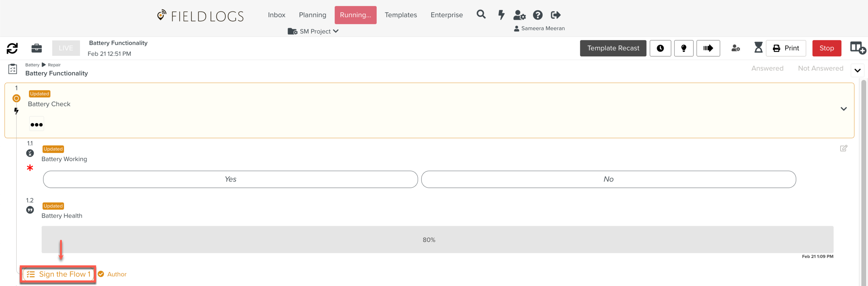Go to the Templates menu
Viewport: 868px width, 286px height.
(x=401, y=15)
